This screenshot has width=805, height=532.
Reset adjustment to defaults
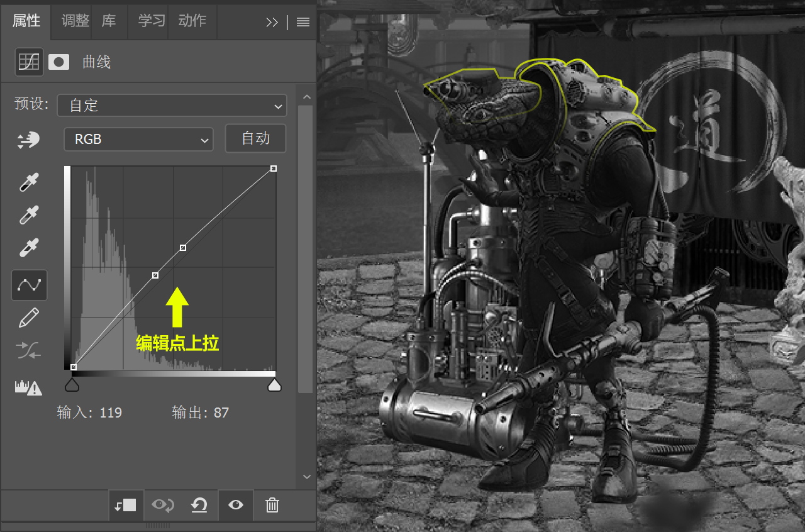point(199,505)
